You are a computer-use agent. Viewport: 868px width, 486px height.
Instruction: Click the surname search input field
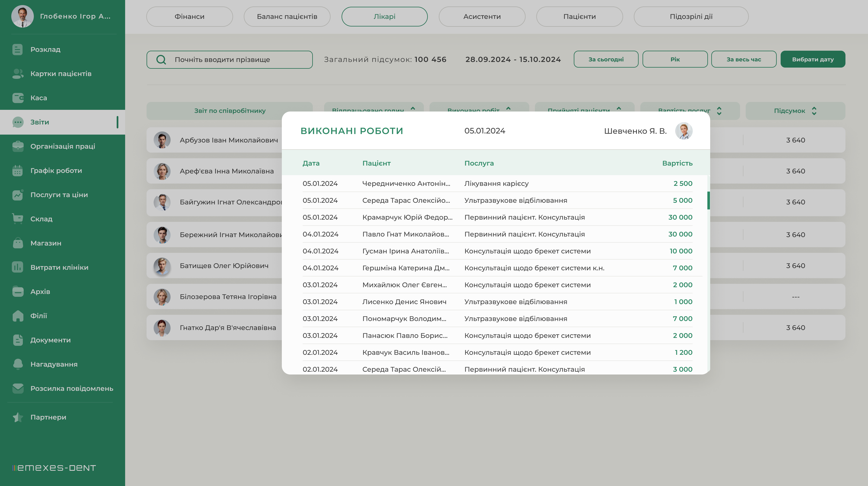tap(229, 60)
